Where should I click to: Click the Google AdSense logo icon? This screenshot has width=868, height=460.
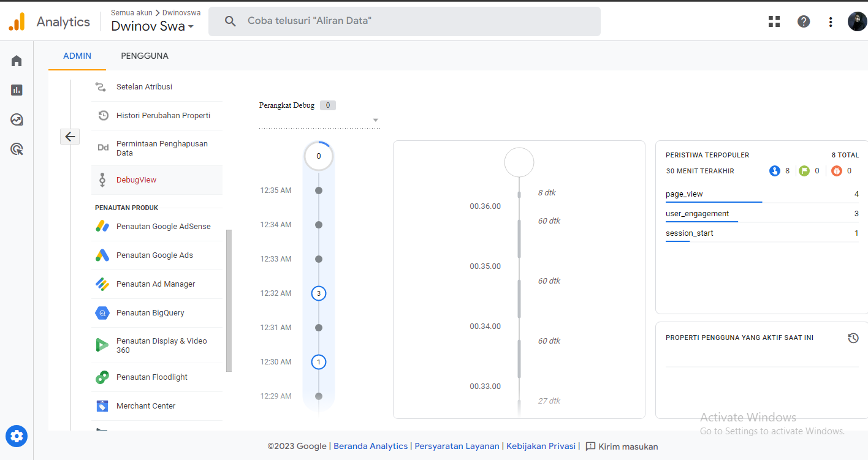[x=102, y=226]
